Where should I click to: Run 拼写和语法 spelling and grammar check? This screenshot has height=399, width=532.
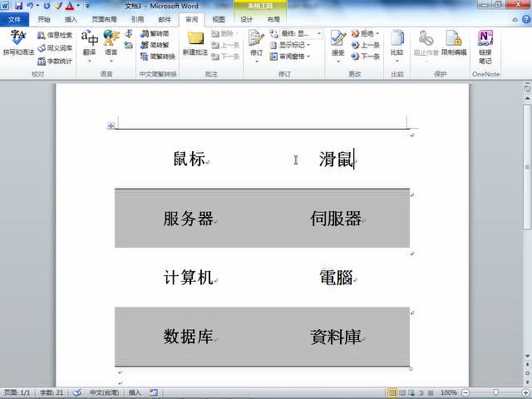click(x=18, y=43)
